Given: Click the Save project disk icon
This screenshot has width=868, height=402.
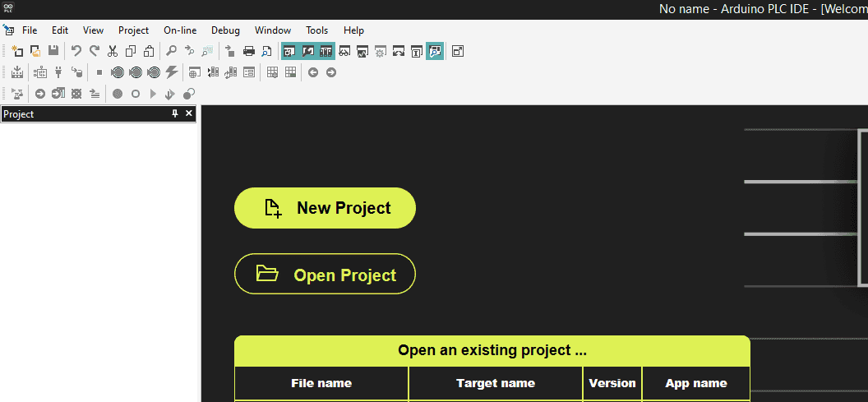Looking at the screenshot, I should point(53,51).
